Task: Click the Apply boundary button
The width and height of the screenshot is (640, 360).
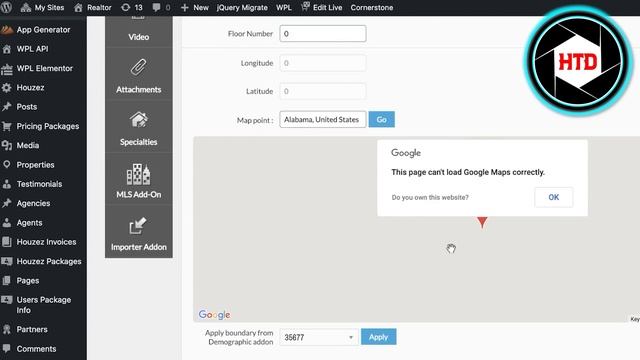Action: tap(378, 337)
